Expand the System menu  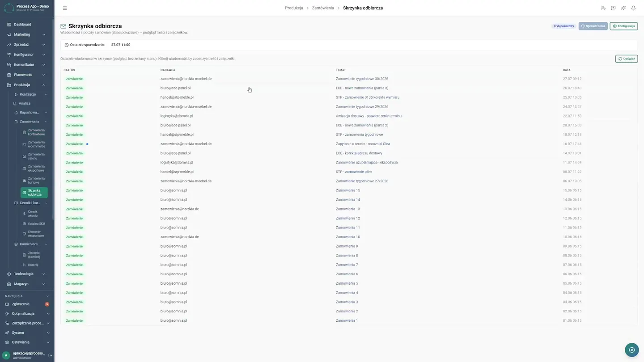[x=27, y=333]
